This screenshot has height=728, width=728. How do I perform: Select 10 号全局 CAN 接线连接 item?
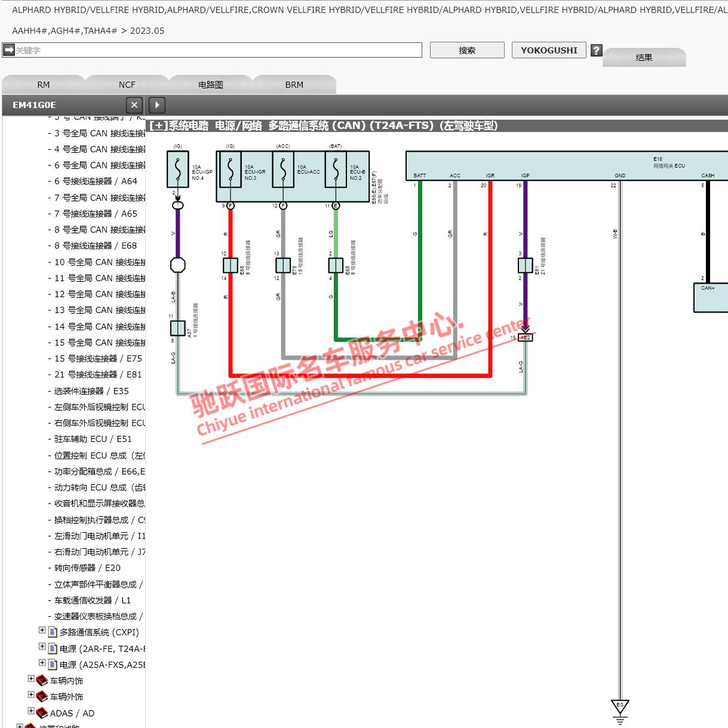tap(100, 262)
